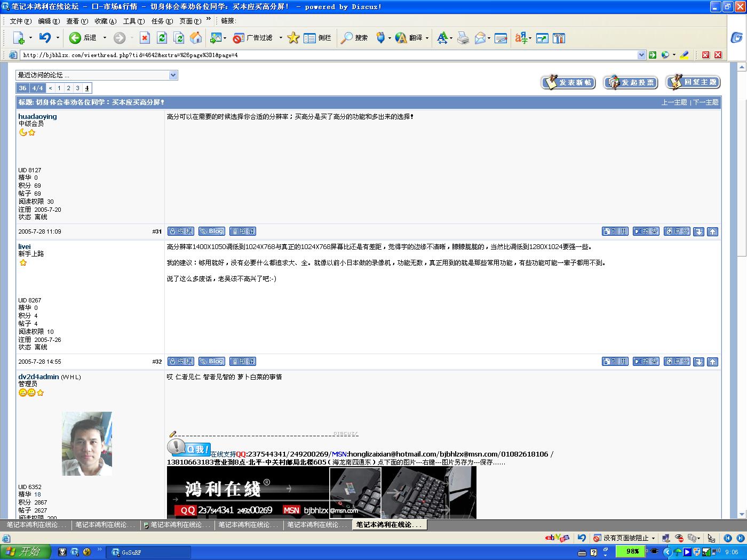Click the GoSuRF taskbar button

pos(148,552)
